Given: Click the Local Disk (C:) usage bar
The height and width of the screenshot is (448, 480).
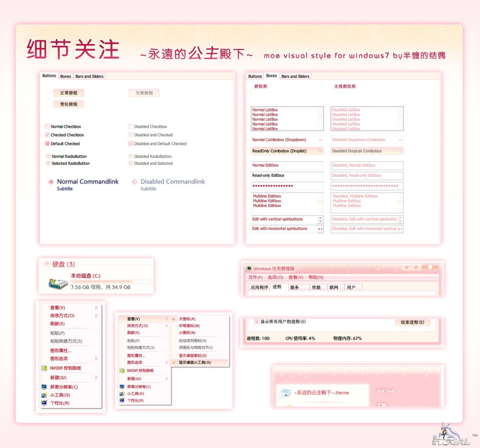Looking at the screenshot, I should 110,282.
